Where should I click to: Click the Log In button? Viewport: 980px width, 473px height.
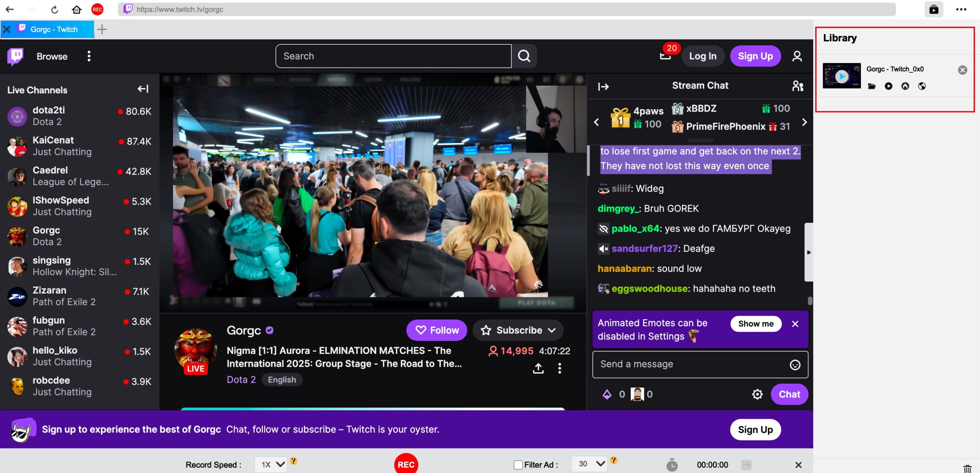pos(703,56)
